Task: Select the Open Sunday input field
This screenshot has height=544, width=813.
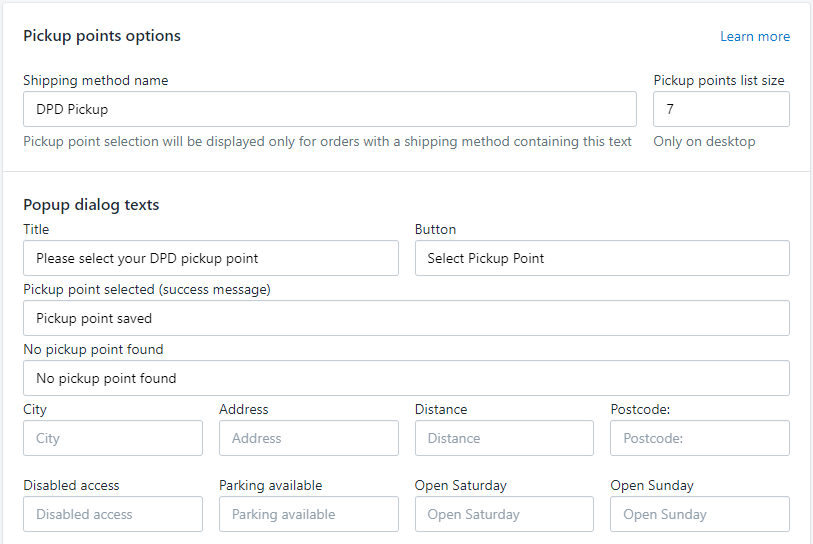Action: (x=700, y=514)
